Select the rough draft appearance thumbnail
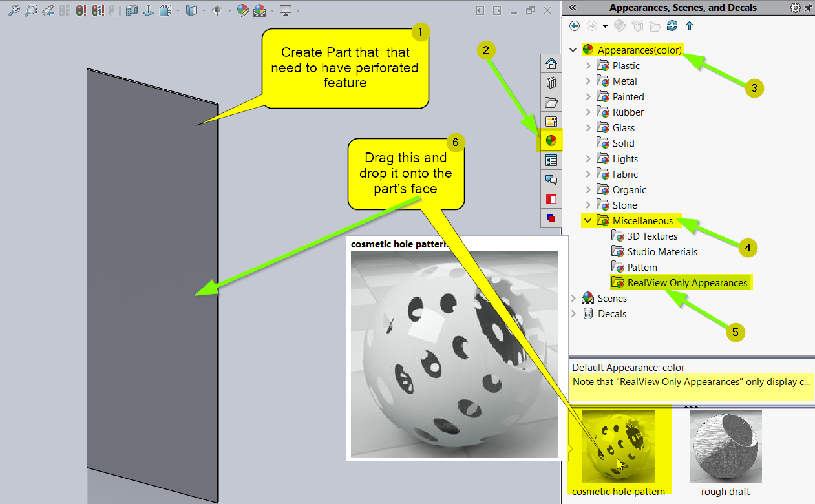This screenshot has height=504, width=815. click(x=725, y=446)
